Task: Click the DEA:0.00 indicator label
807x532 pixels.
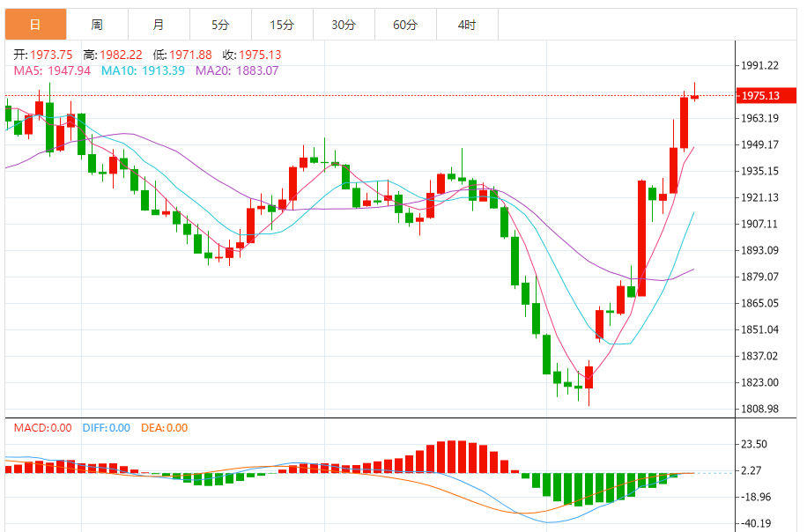Action: pyautogui.click(x=165, y=427)
